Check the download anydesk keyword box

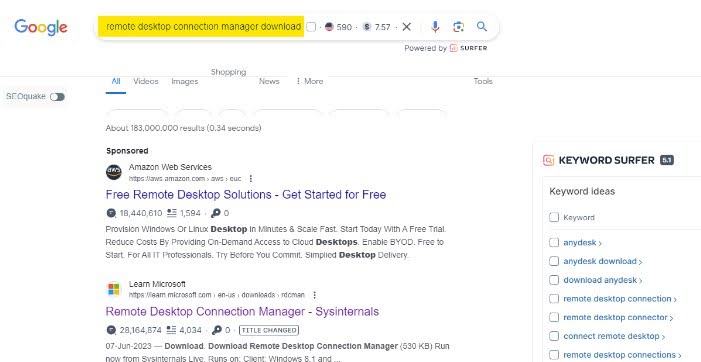click(x=554, y=280)
